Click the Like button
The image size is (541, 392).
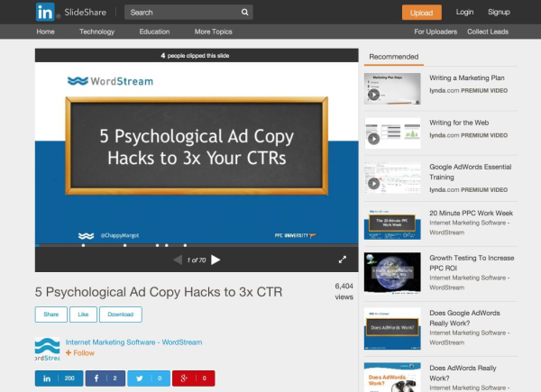(83, 315)
